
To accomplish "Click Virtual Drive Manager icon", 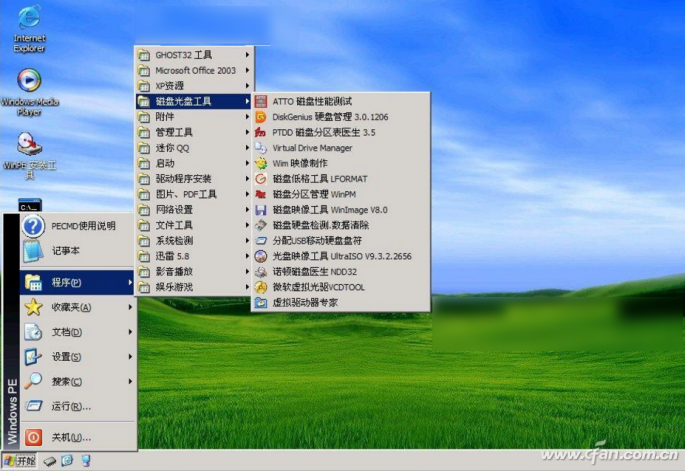I will click(x=261, y=148).
